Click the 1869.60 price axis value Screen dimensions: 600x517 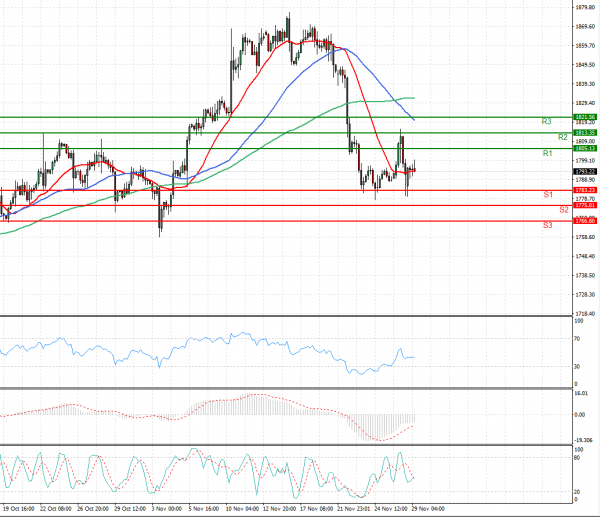click(585, 26)
